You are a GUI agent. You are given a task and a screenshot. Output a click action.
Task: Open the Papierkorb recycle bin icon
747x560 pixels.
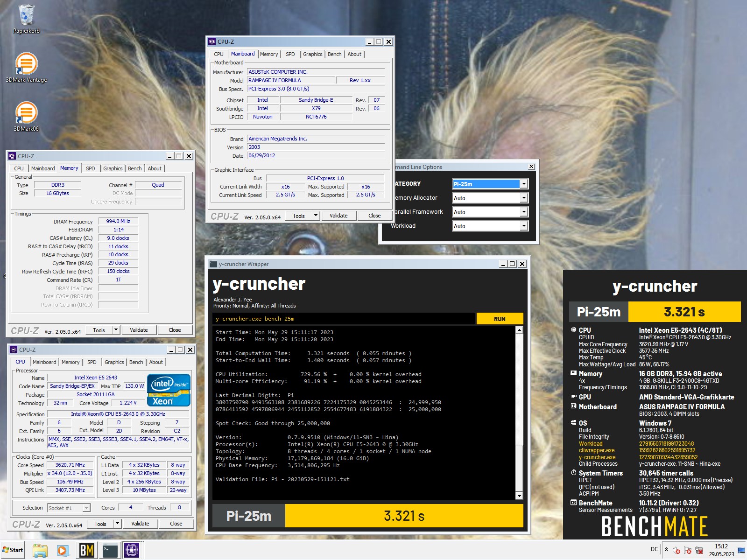point(26,19)
